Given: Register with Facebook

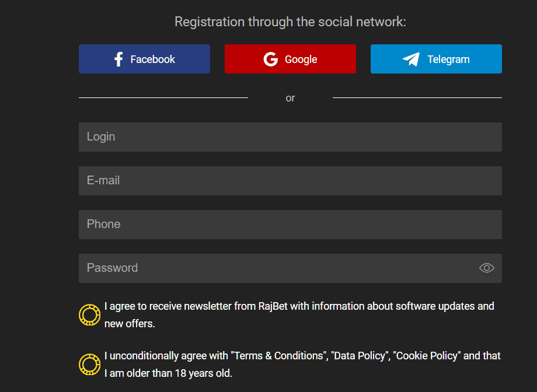Looking at the screenshot, I should tap(144, 58).
